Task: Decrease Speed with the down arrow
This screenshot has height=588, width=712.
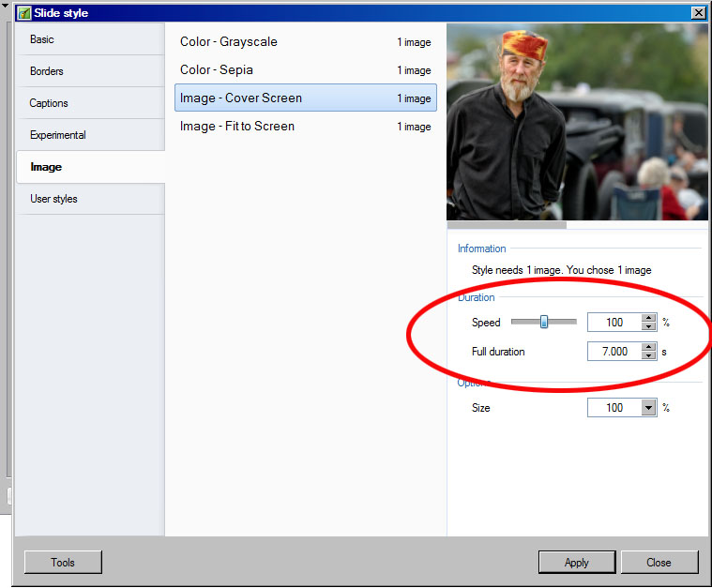Action: click(649, 326)
